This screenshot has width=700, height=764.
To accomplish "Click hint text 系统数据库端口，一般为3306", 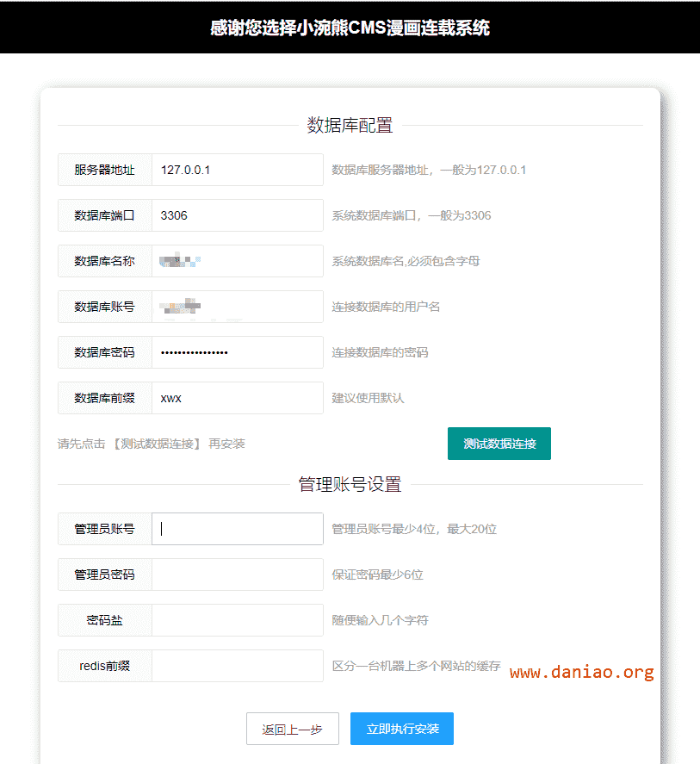I will 412,215.
